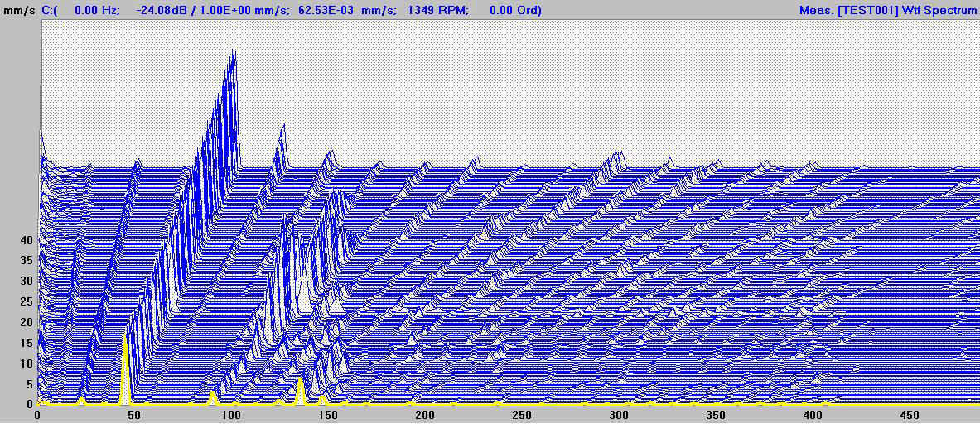Select the 40 label on the vertical axis
The image size is (980, 424).
(x=27, y=240)
